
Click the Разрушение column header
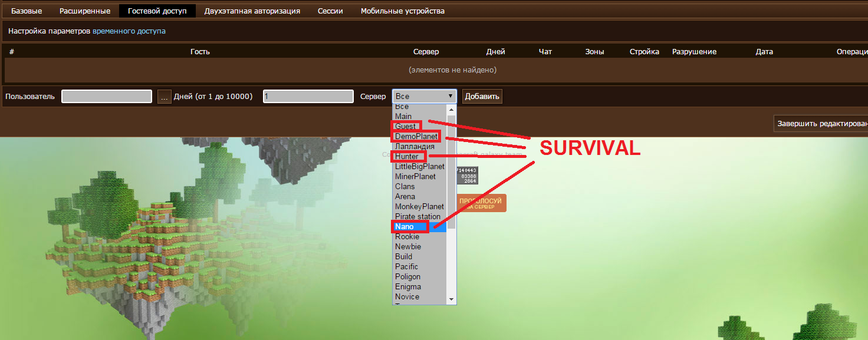point(694,51)
